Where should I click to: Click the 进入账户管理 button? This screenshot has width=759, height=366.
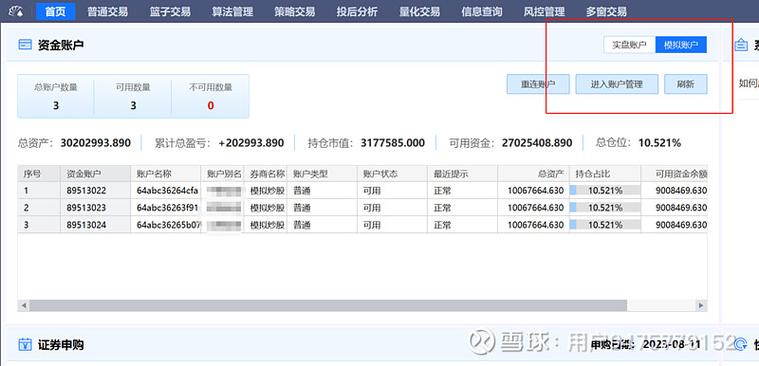(x=617, y=84)
